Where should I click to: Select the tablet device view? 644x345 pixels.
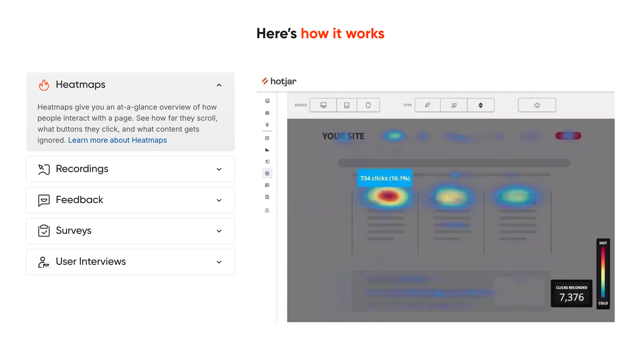[x=347, y=105]
